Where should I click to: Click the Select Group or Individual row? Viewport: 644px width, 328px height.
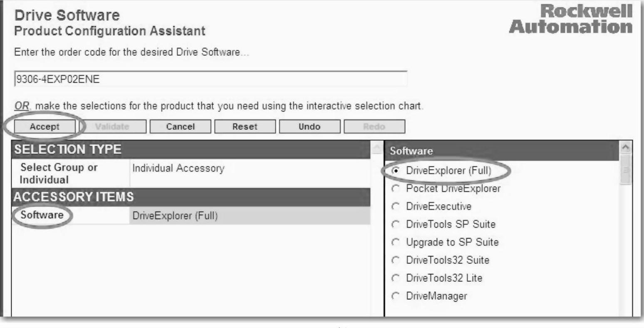coord(58,174)
